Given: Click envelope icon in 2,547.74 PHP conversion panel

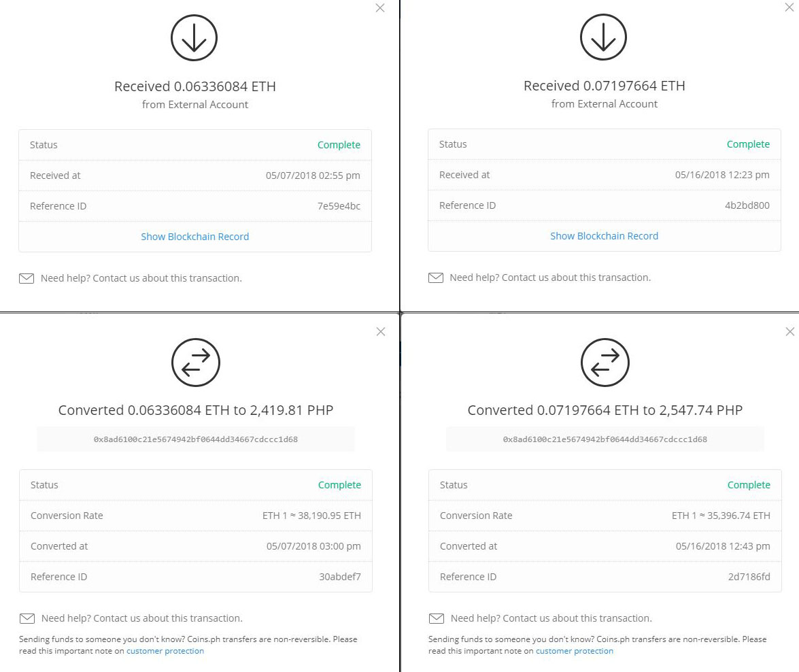Looking at the screenshot, I should pos(437,618).
